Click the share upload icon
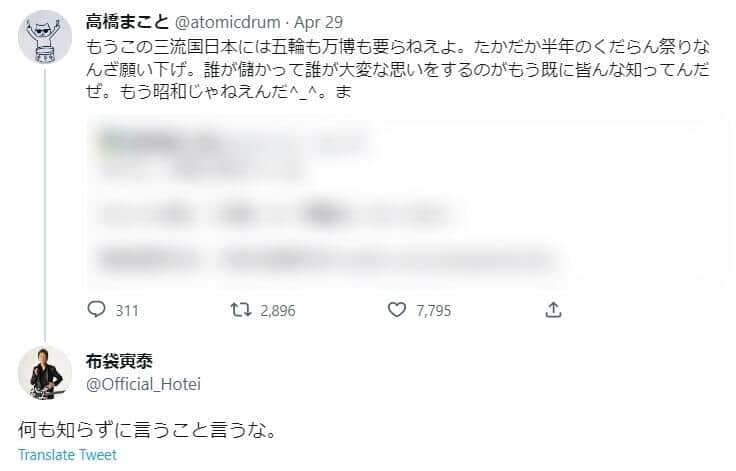Image resolution: width=736 pixels, height=471 pixels. (x=553, y=310)
